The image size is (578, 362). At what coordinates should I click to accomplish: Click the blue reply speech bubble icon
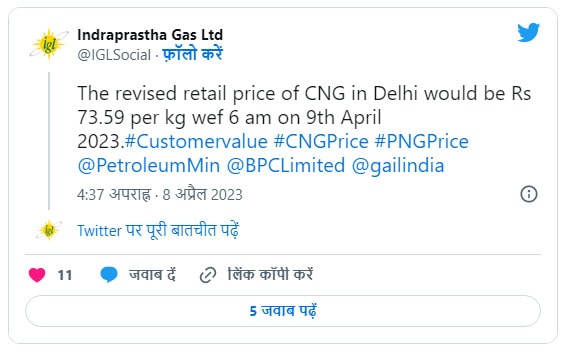pos(109,275)
